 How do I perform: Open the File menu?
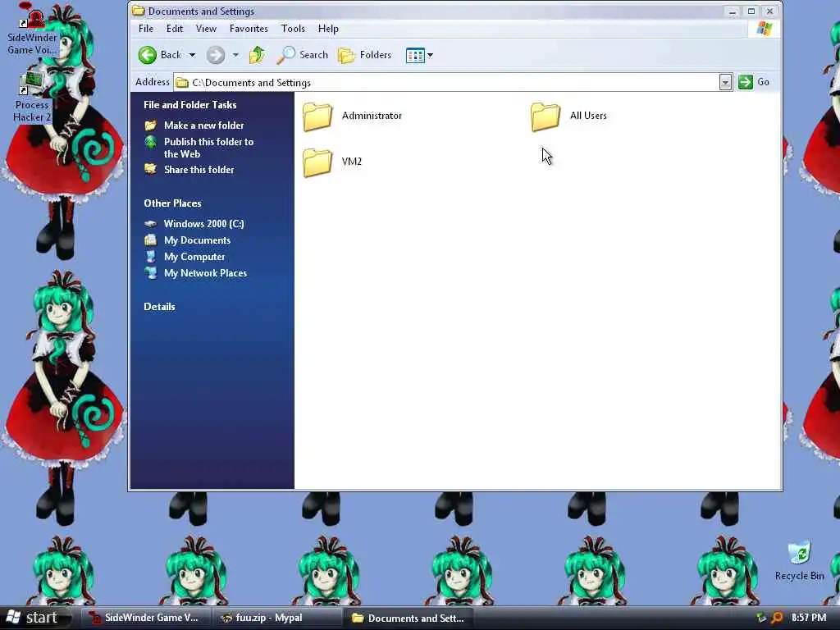coord(146,29)
